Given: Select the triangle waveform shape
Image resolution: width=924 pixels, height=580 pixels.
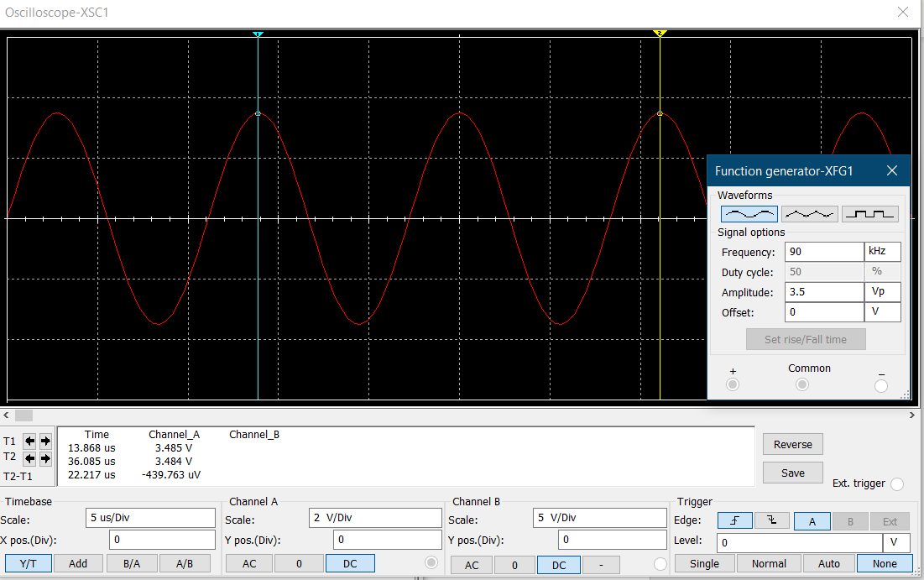Looking at the screenshot, I should tap(809, 213).
